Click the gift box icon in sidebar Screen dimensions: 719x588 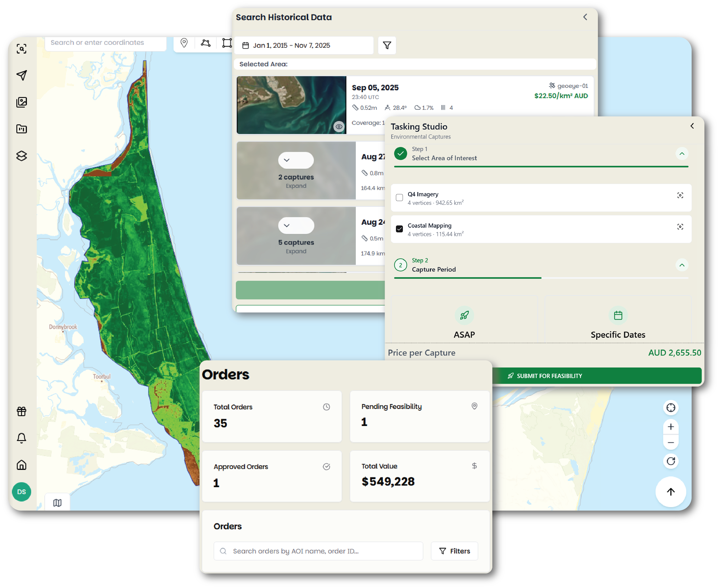22,411
